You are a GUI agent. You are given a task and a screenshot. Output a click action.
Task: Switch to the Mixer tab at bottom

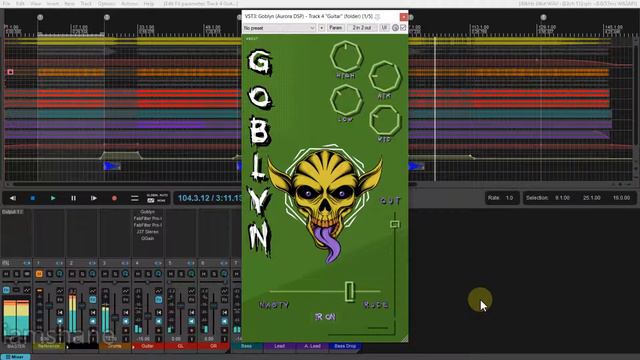click(x=15, y=357)
